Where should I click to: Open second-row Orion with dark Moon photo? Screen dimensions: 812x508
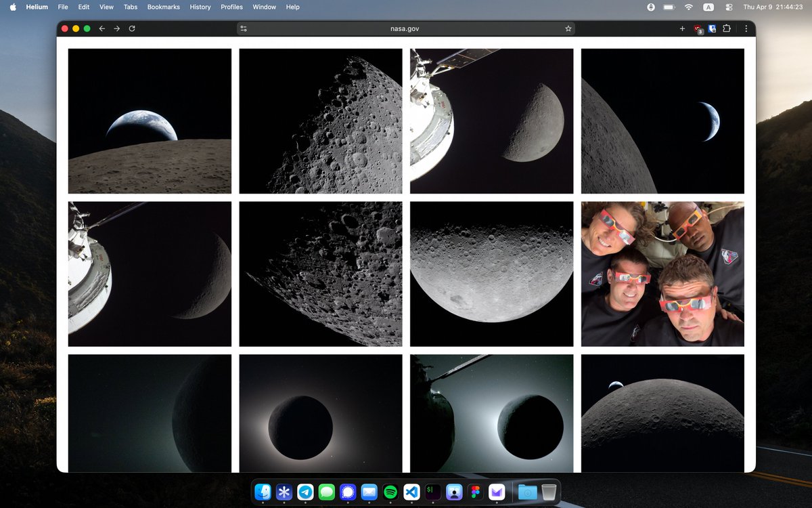tap(150, 274)
